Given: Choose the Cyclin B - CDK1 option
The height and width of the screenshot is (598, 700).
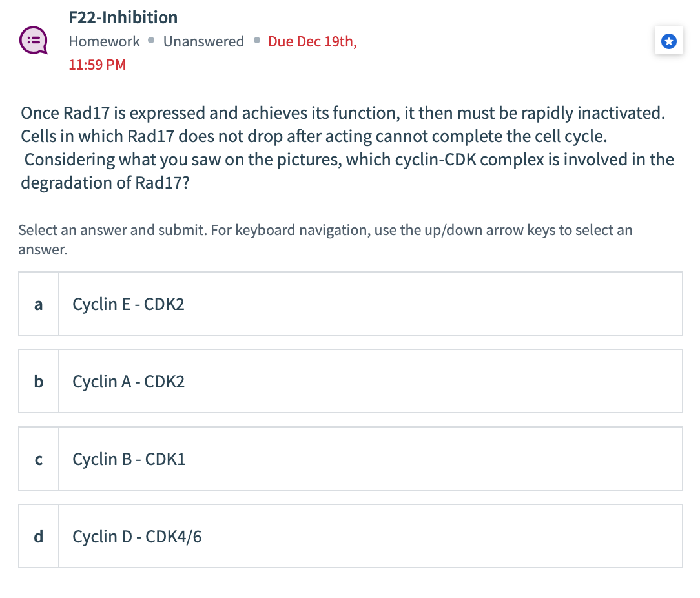Looking at the screenshot, I should (351, 459).
